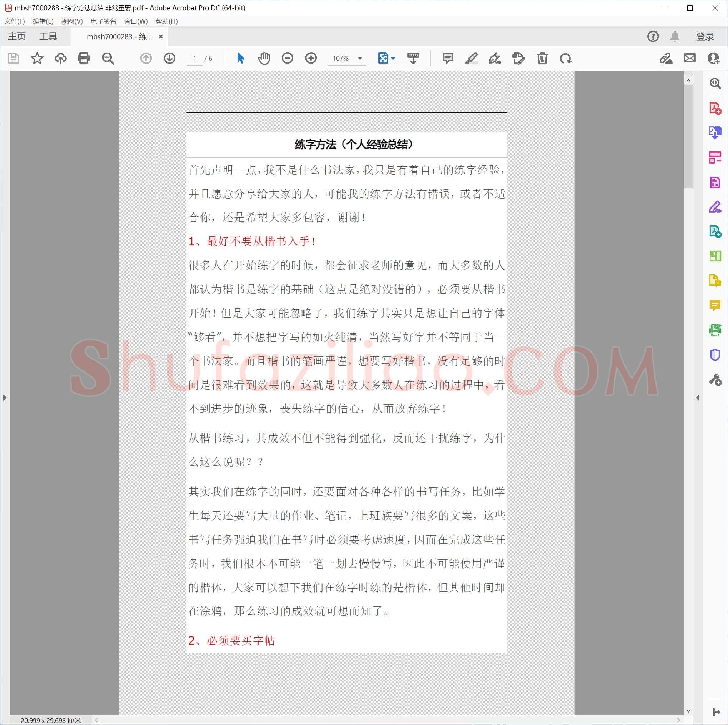Viewport: 728px width, 725px height.
Task: Choose the selection arrow tool
Action: [x=240, y=59]
